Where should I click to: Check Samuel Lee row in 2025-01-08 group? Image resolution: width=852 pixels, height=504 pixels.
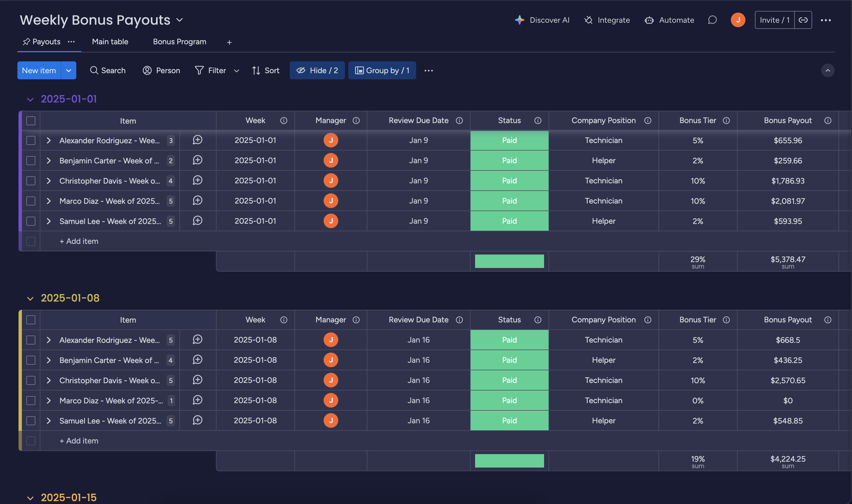(31, 420)
